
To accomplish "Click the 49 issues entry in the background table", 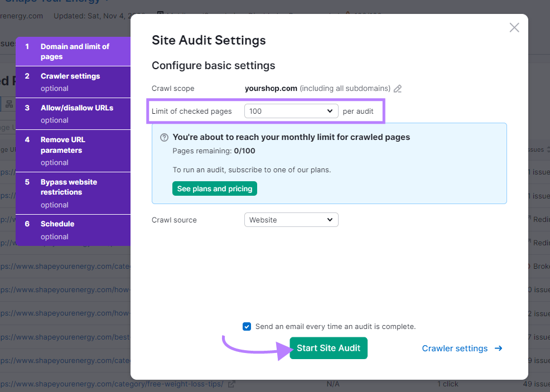I will pos(536,384).
